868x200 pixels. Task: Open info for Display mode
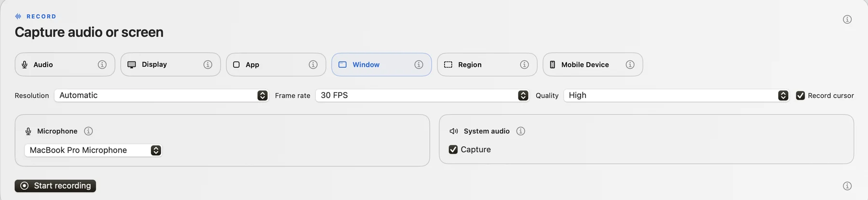pos(208,65)
